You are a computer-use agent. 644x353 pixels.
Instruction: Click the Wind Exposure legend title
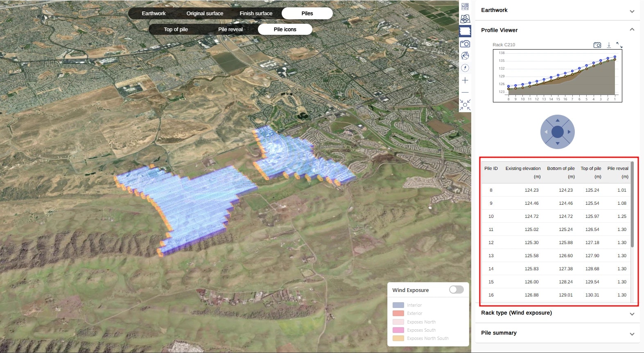tap(411, 290)
